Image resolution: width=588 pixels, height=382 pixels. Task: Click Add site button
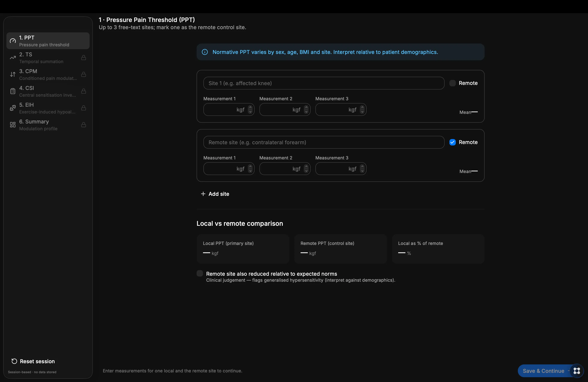pos(215,194)
